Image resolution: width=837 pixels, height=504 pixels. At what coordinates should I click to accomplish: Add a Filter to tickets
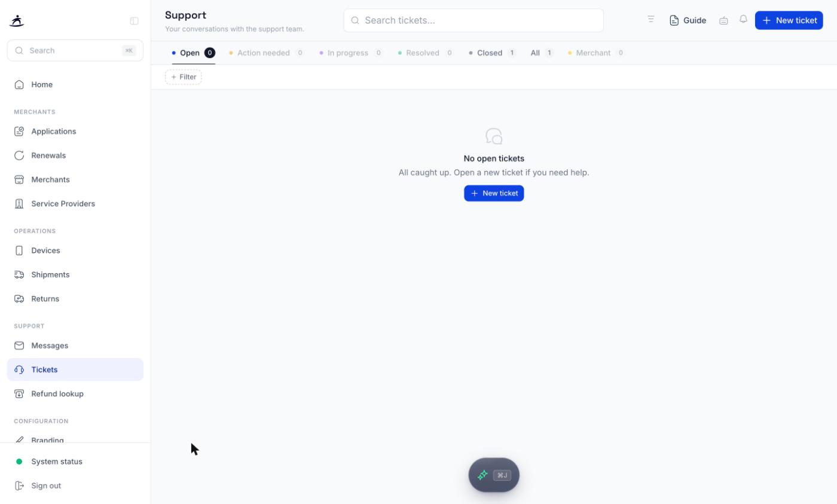[184, 77]
